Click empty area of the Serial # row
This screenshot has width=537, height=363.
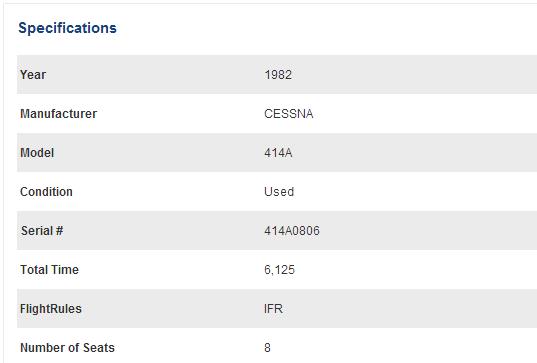pyautogui.click(x=411, y=230)
